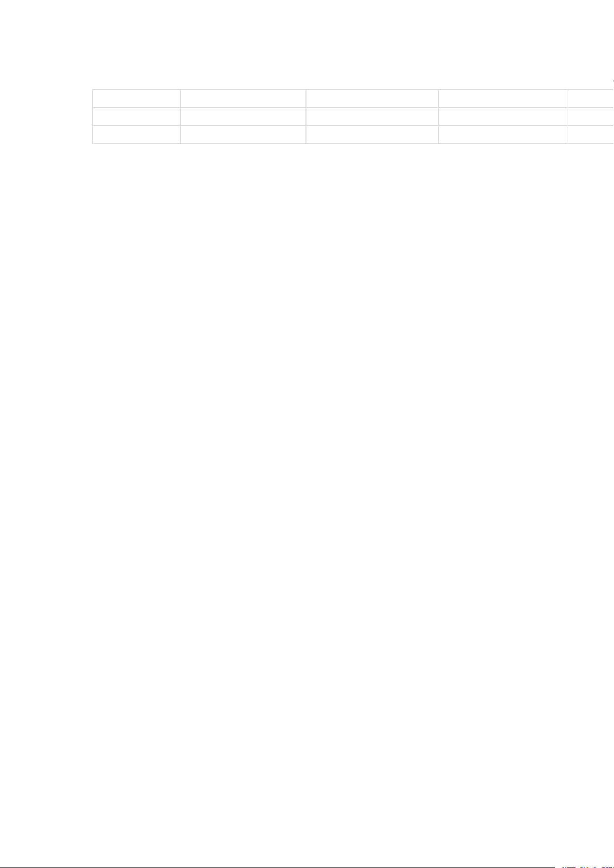Click the small mark above the table's right edge
614x868 pixels.
612,81
